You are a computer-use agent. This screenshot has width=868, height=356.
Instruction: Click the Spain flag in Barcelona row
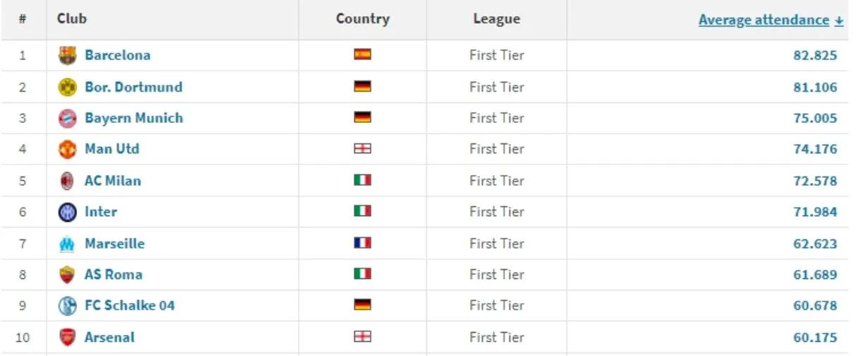[362, 54]
